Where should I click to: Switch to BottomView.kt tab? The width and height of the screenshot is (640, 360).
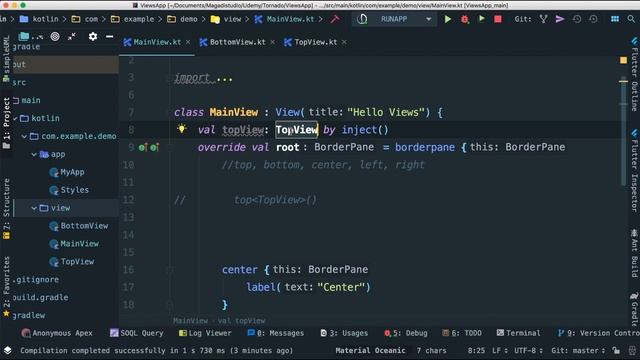click(x=237, y=42)
